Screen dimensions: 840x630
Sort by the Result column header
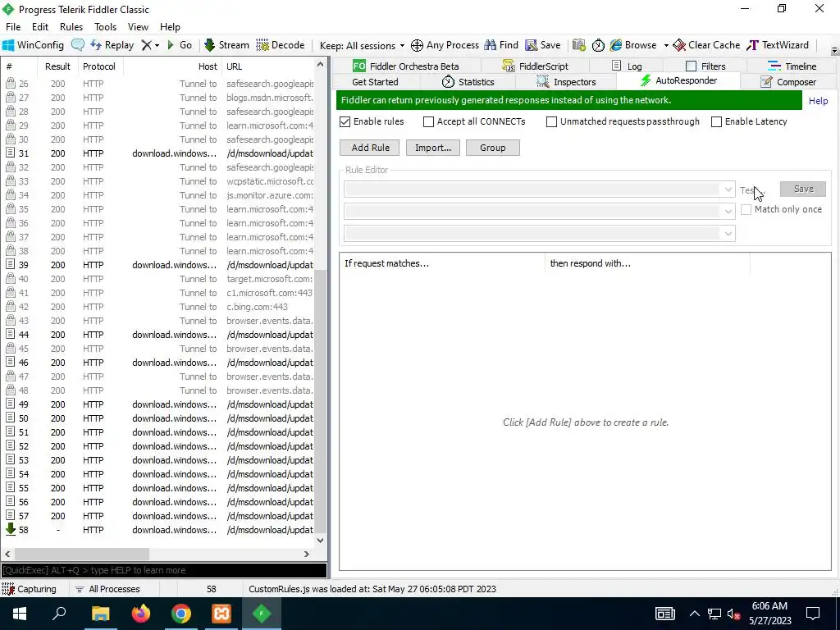pos(58,66)
